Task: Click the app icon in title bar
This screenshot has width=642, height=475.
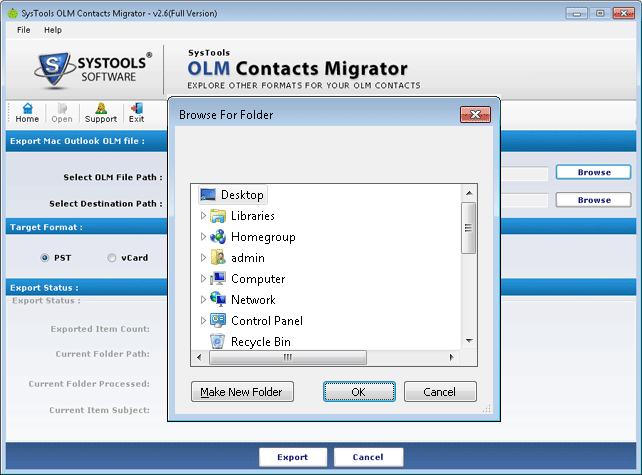Action: tap(13, 14)
